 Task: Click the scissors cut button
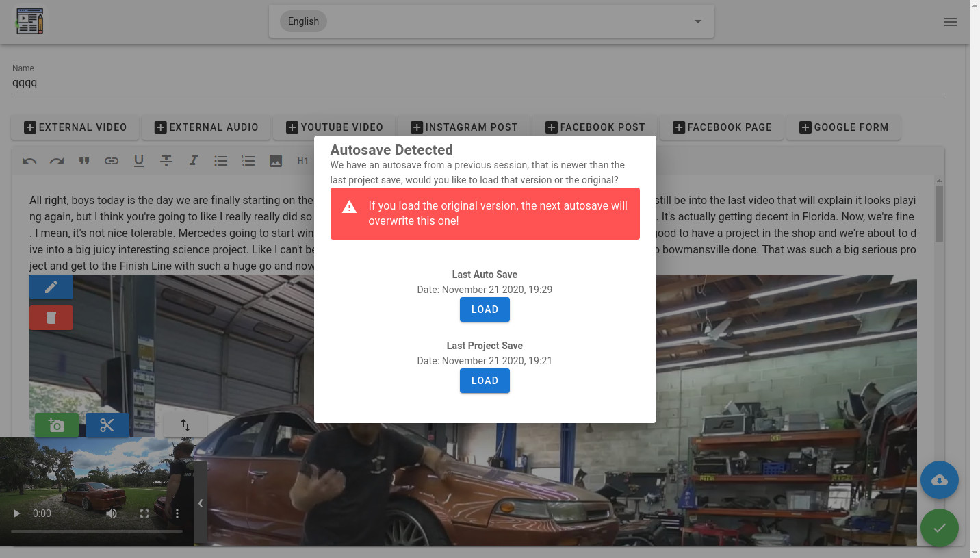click(x=107, y=425)
